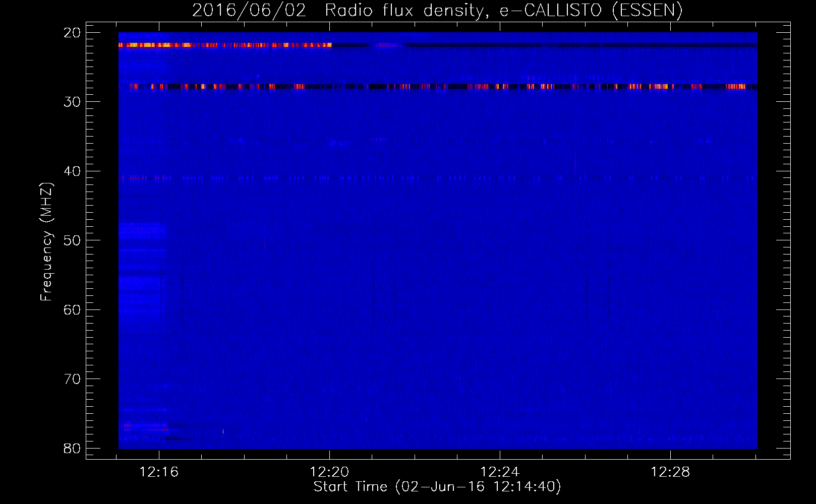Image resolution: width=816 pixels, height=504 pixels.
Task: Click the 30 frequency tick label
Action: click(x=72, y=102)
